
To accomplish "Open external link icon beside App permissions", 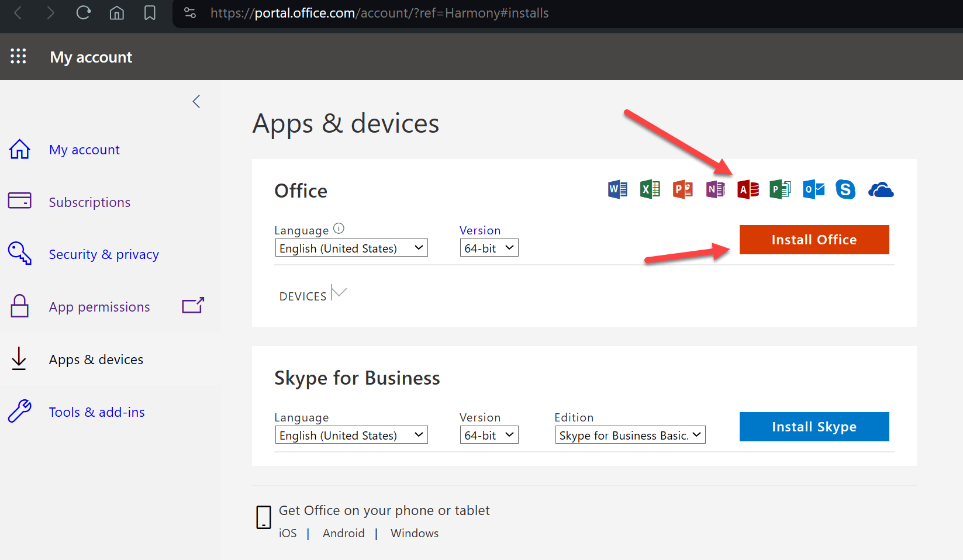I will (x=193, y=305).
